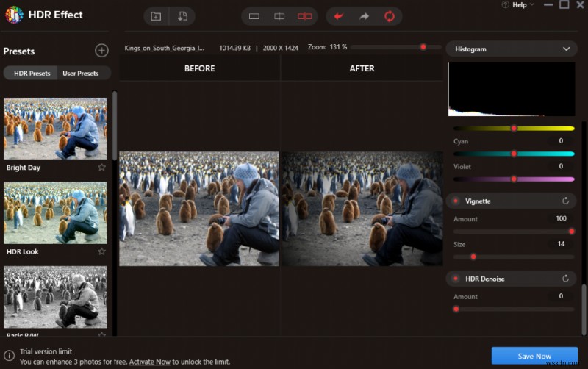The height and width of the screenshot is (369, 588).
Task: Click the open photo folder icon
Action: click(156, 16)
